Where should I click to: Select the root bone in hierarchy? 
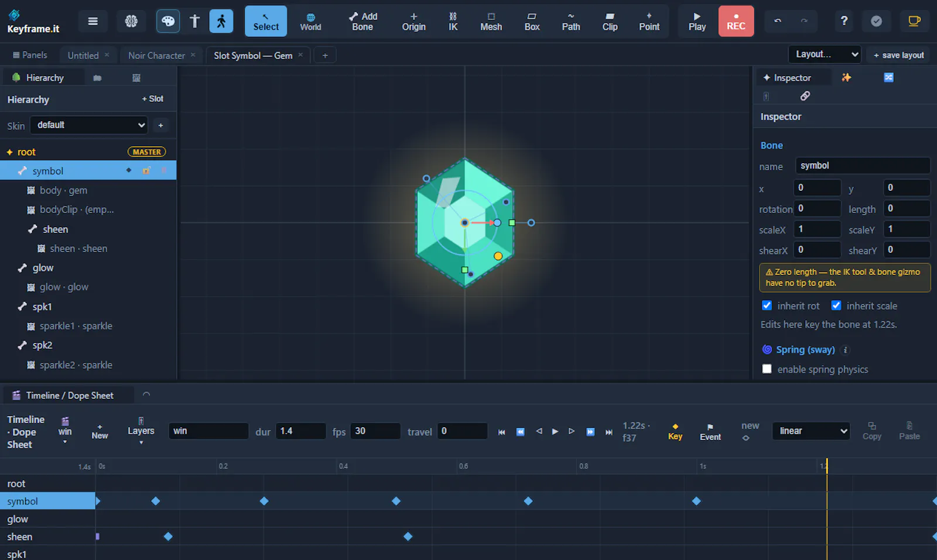[x=88, y=152]
